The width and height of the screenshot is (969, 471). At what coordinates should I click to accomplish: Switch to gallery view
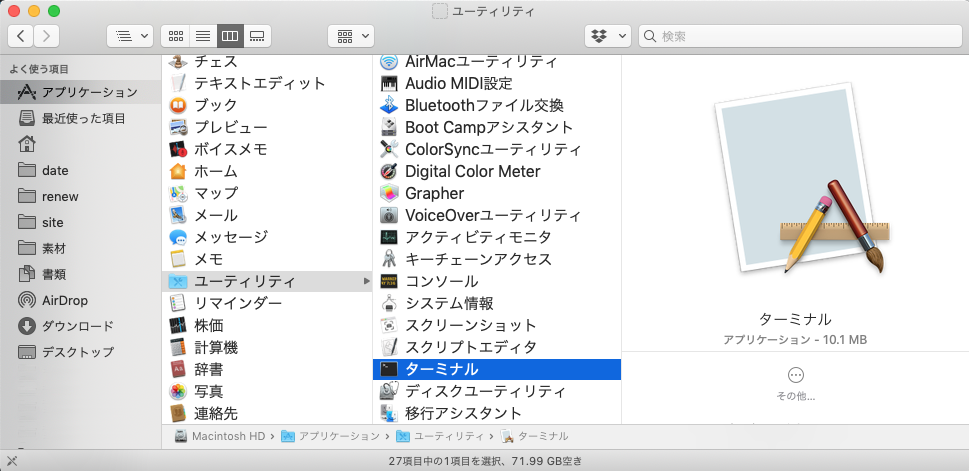click(257, 36)
